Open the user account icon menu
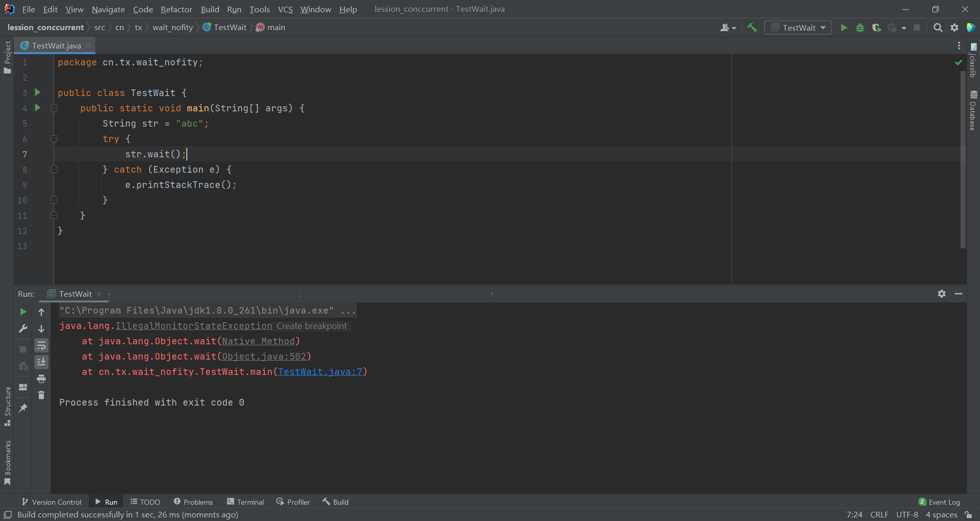The width and height of the screenshot is (980, 521). point(728,28)
